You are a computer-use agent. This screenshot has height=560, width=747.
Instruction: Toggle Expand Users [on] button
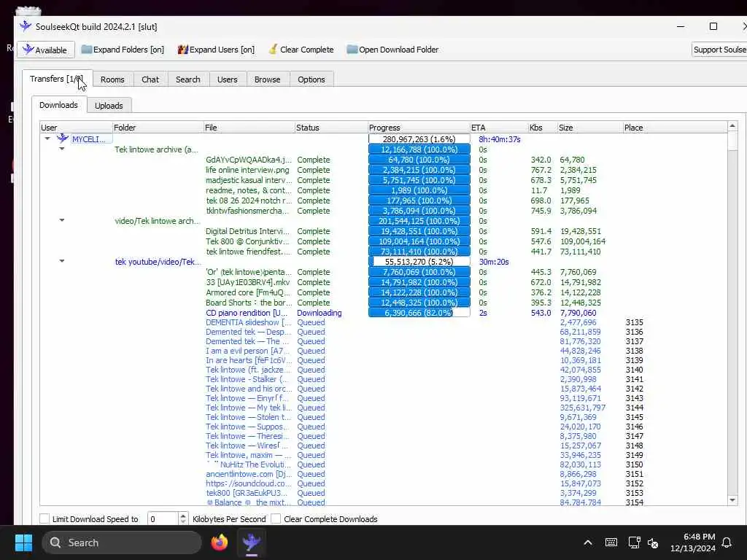216,50
